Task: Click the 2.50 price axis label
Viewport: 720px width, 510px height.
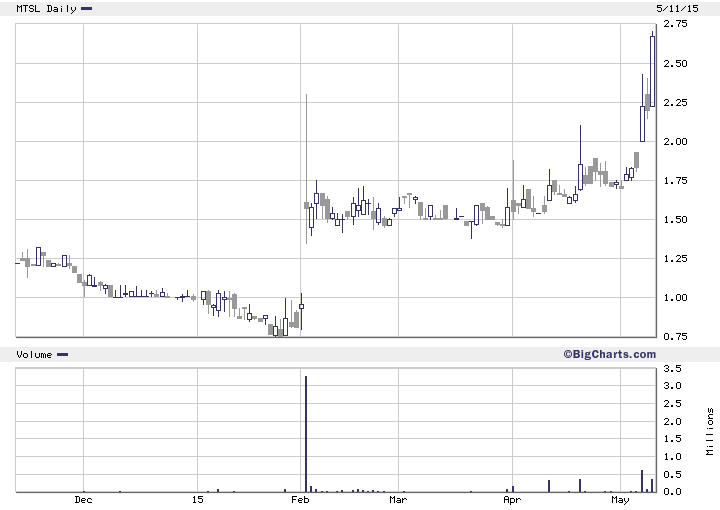Action: [675, 63]
